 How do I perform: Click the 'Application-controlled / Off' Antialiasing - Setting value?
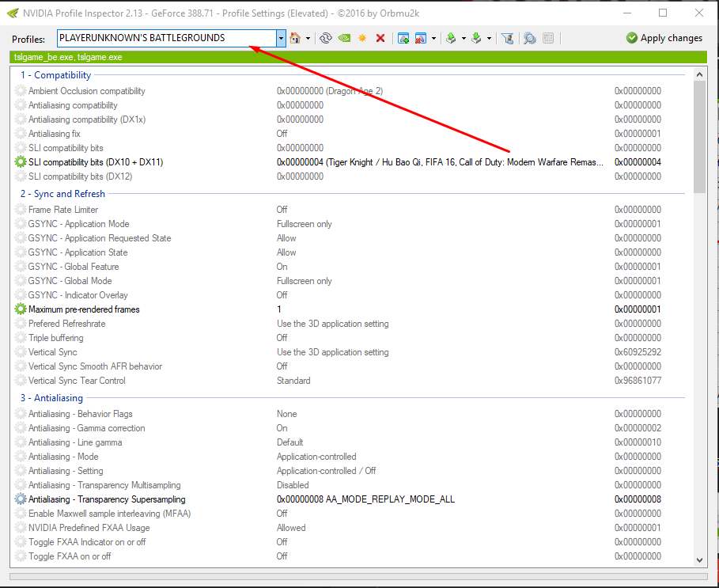coord(326,471)
